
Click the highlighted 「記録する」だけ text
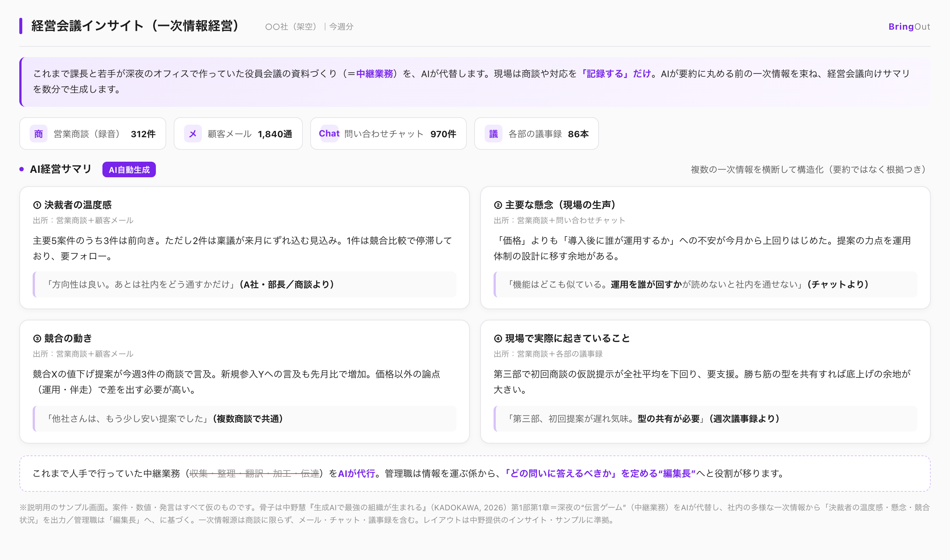[x=616, y=73]
